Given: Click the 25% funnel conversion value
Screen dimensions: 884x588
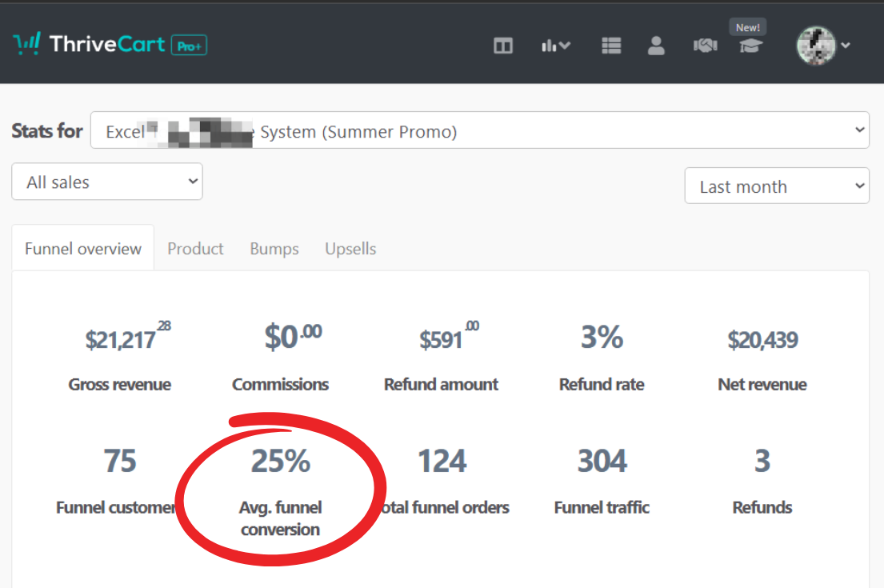Looking at the screenshot, I should click(x=280, y=461).
